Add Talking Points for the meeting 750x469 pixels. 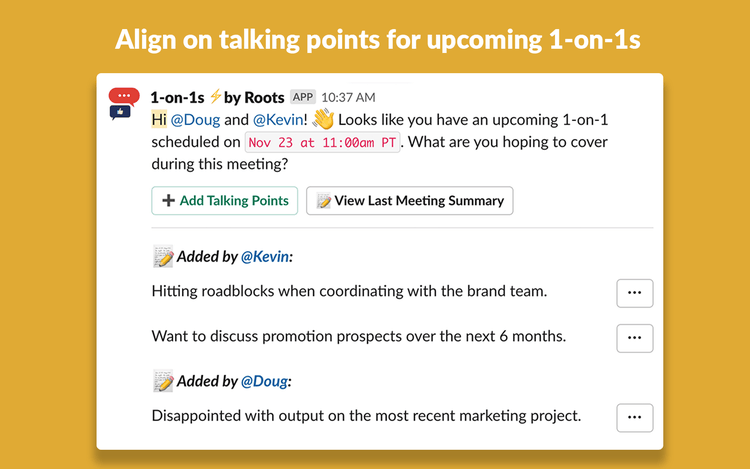(x=224, y=200)
